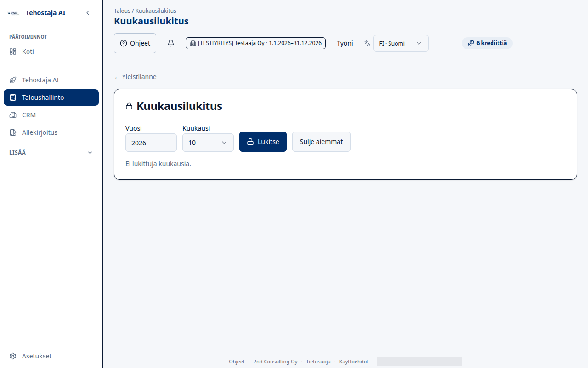Open the Kuukausi month dropdown
The image size is (588, 368).
tap(208, 143)
